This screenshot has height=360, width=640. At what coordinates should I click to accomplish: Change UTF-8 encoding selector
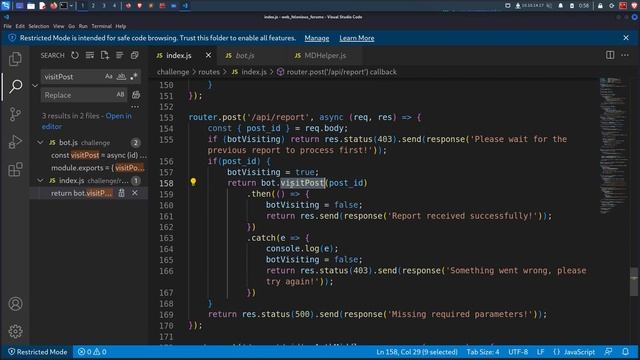[518, 352]
